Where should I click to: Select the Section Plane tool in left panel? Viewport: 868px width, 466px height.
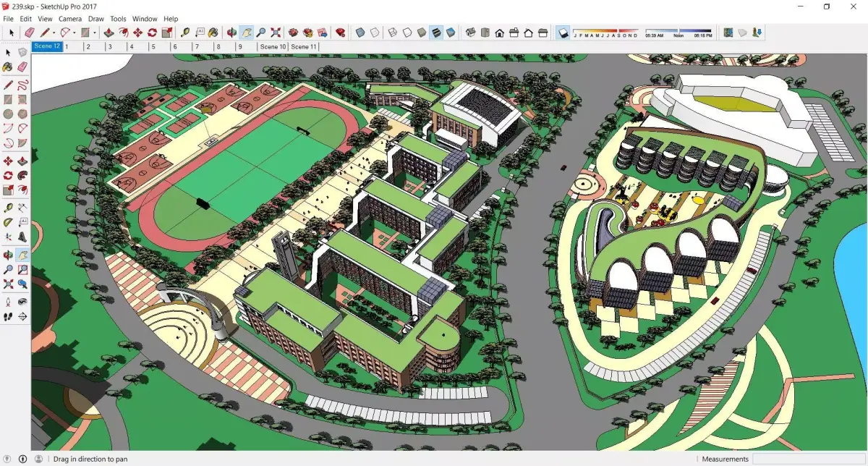tap(22, 316)
